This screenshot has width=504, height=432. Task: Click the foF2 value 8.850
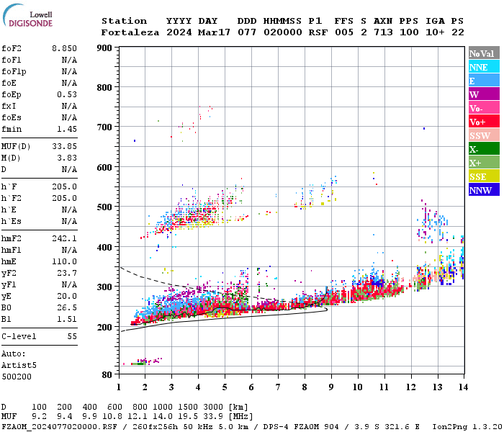tap(65, 48)
